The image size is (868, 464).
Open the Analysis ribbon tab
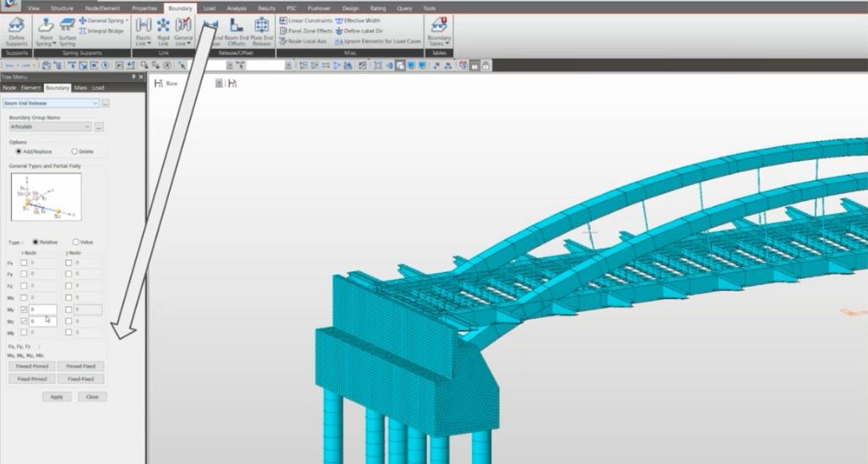click(236, 8)
